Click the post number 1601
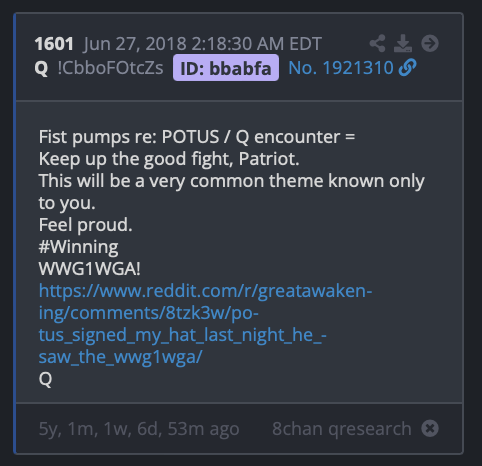Image resolution: width=482 pixels, height=466 pixels. pos(54,44)
